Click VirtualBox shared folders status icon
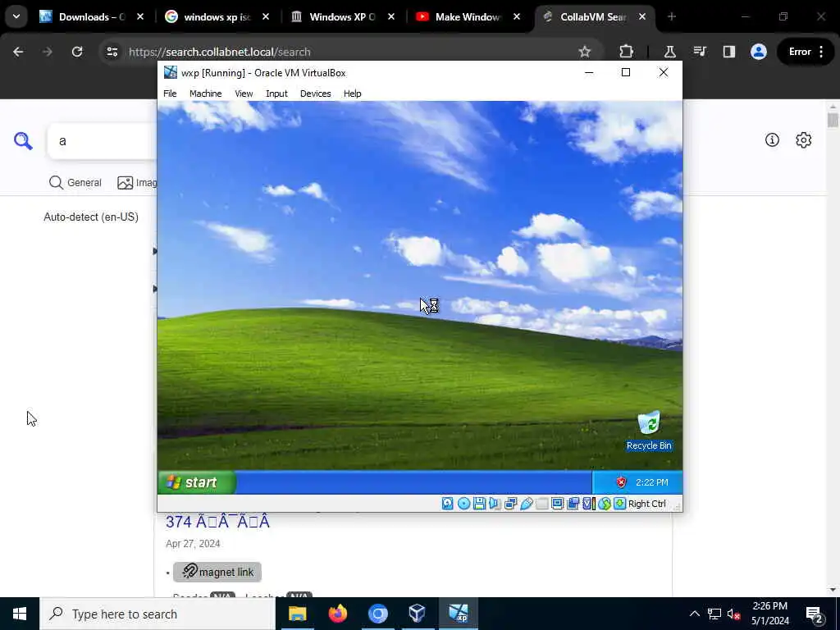 pyautogui.click(x=541, y=504)
